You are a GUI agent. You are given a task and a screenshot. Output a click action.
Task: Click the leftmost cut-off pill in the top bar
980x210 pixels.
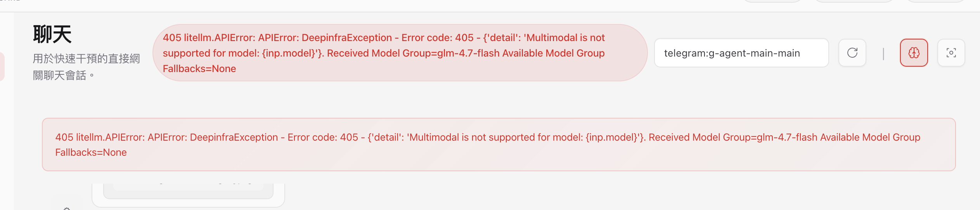pos(772,1)
